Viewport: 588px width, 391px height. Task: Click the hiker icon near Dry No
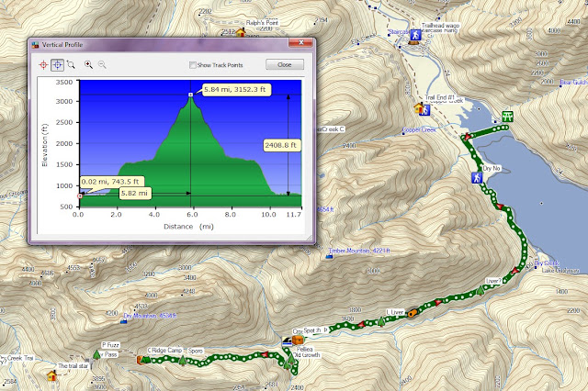pos(477,177)
